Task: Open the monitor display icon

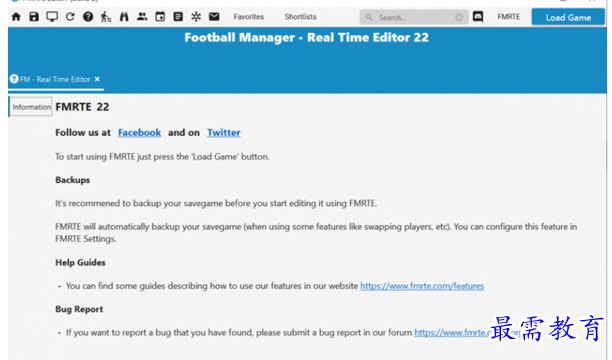Action: (52, 17)
